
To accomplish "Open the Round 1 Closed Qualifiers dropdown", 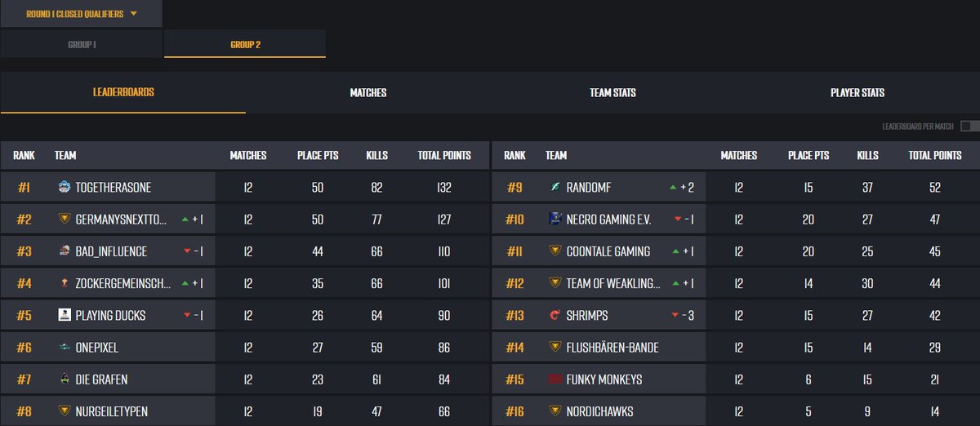I will (x=82, y=14).
